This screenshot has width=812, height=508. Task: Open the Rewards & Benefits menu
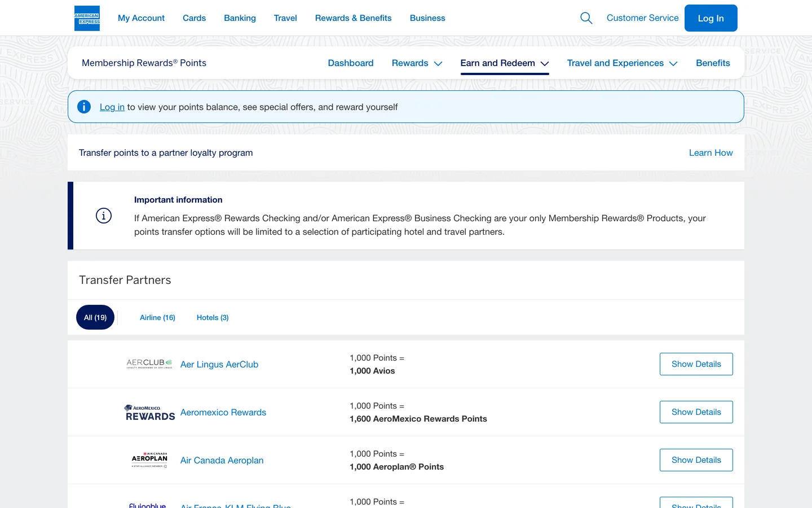(353, 18)
